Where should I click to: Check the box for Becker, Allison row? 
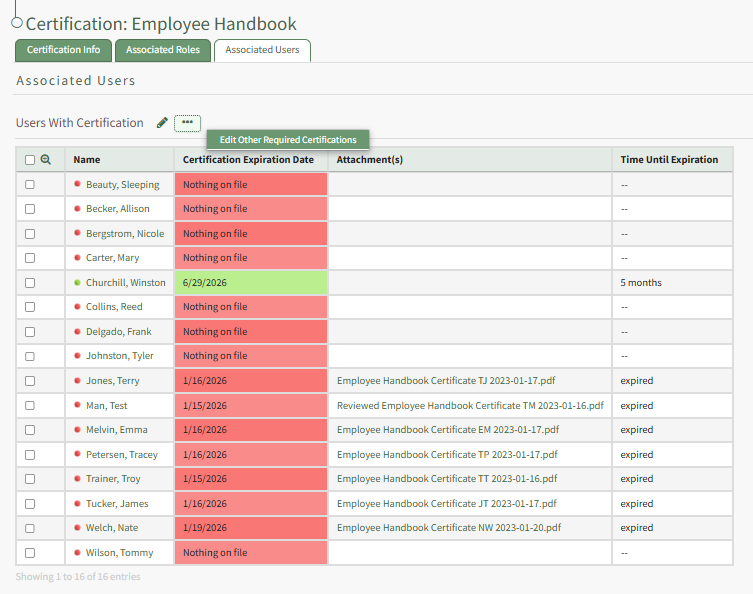30,209
